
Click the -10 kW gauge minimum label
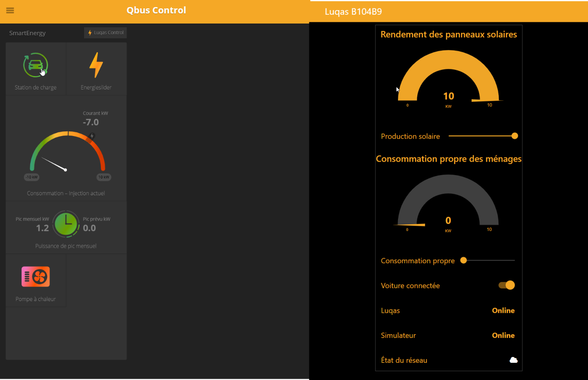(32, 177)
